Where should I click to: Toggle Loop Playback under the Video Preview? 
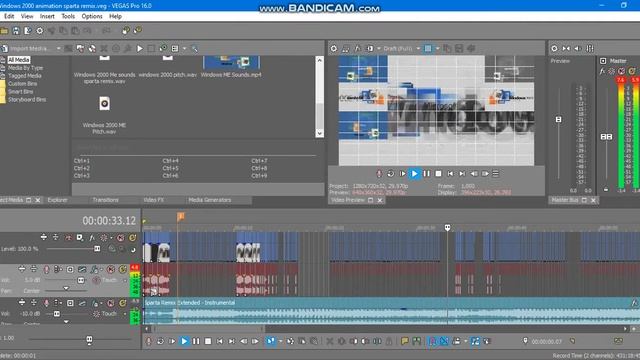[391, 174]
